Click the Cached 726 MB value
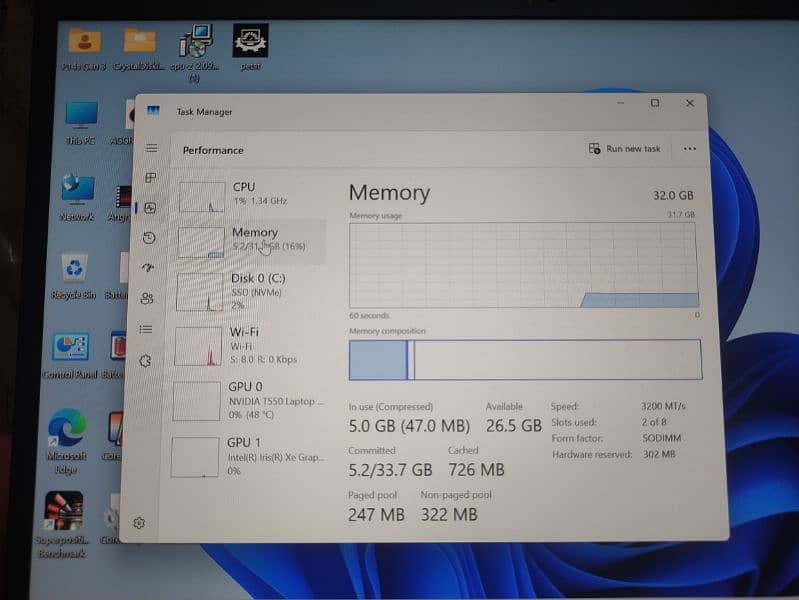The image size is (799, 600). click(476, 469)
